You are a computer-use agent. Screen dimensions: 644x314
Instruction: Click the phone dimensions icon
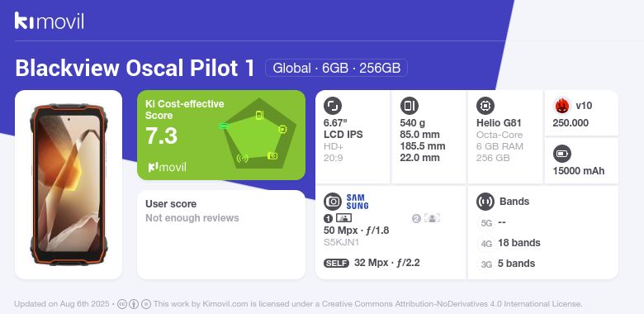409,106
